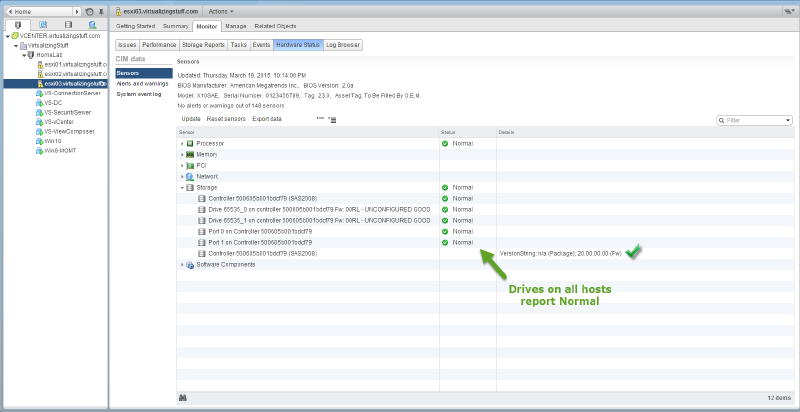Screen dimensions: 800x412
Task: Expand the Software Components group
Action: (182, 265)
